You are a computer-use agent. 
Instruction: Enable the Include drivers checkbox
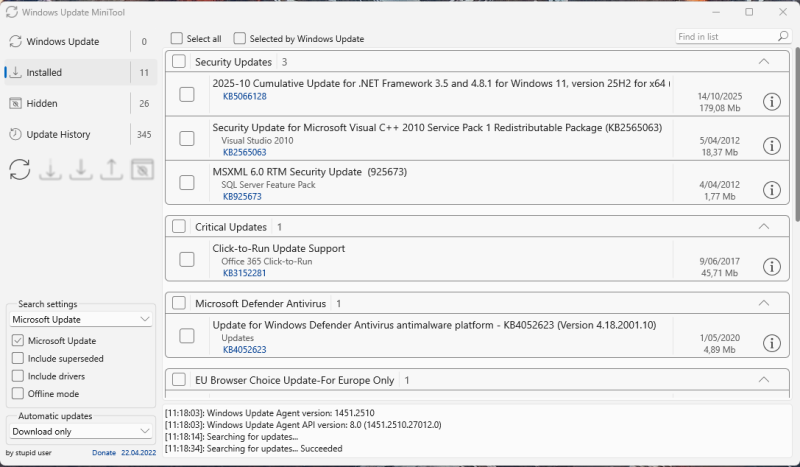click(18, 376)
